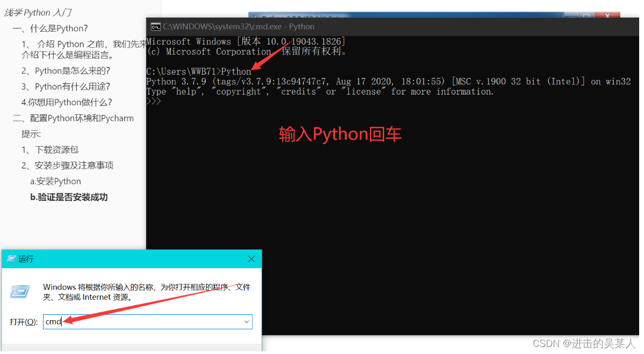Go to outline item 2、安装步骤及注意事项
The width and height of the screenshot is (644, 354).
point(67,166)
